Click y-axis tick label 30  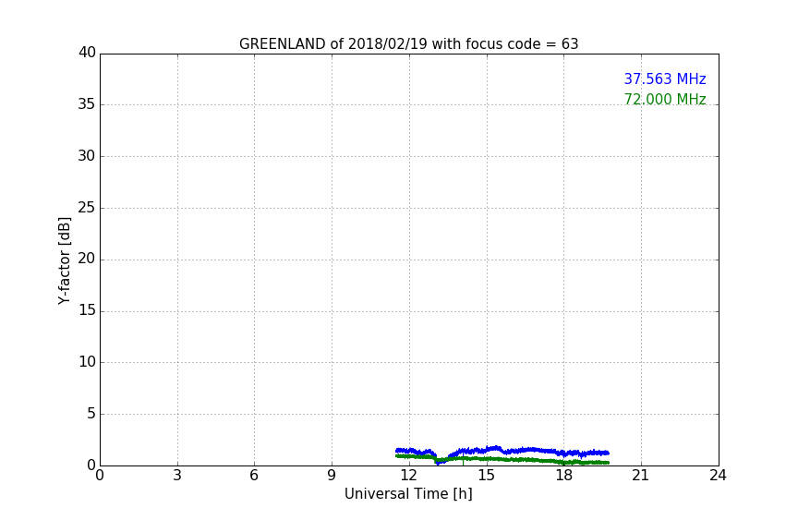click(x=87, y=156)
